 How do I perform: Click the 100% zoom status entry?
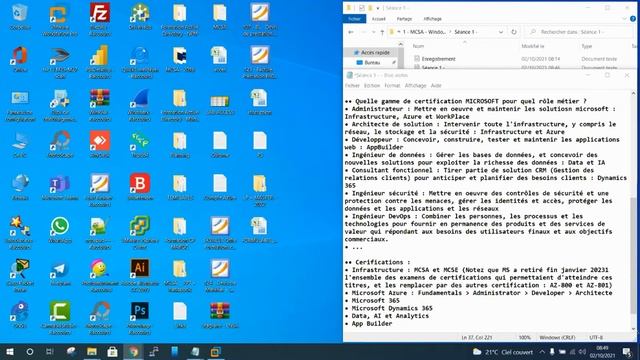(x=525, y=338)
